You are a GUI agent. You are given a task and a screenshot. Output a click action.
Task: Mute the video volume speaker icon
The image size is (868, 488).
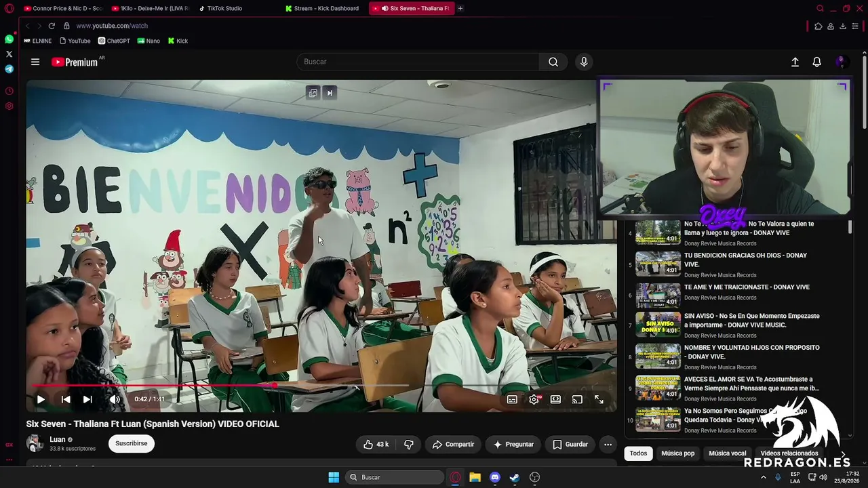click(115, 399)
